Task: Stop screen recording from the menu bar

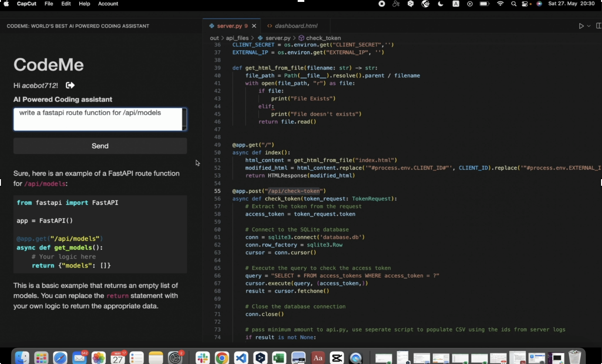Action: tap(382, 4)
